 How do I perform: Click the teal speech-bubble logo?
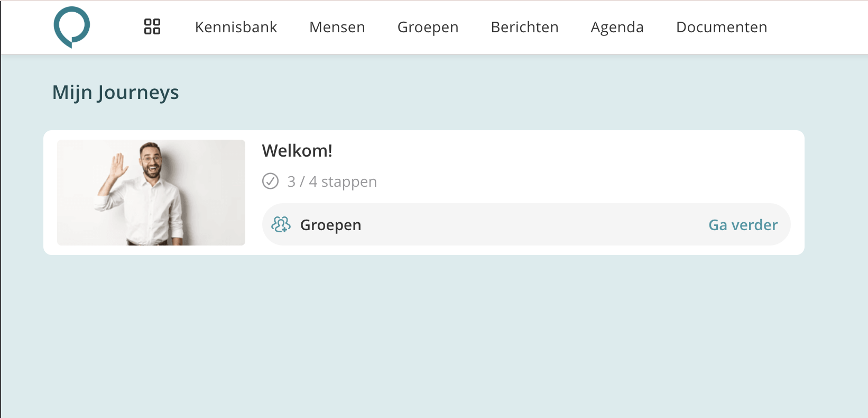tap(72, 26)
